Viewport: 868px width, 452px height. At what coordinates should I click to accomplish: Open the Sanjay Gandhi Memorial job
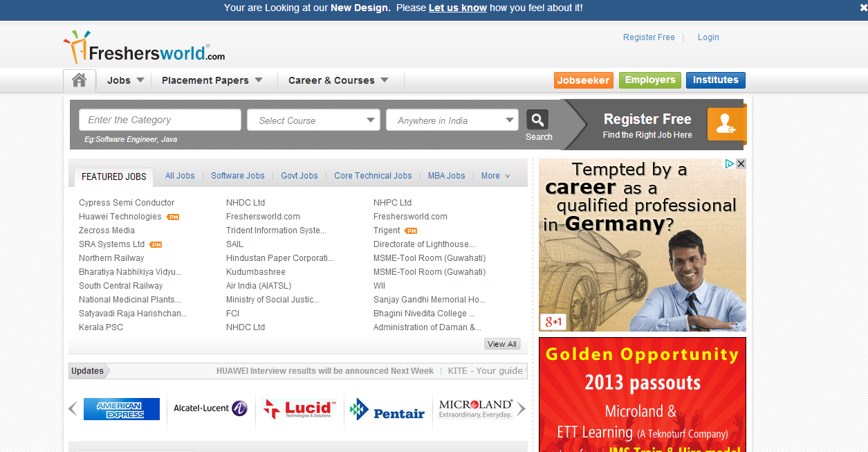click(430, 300)
